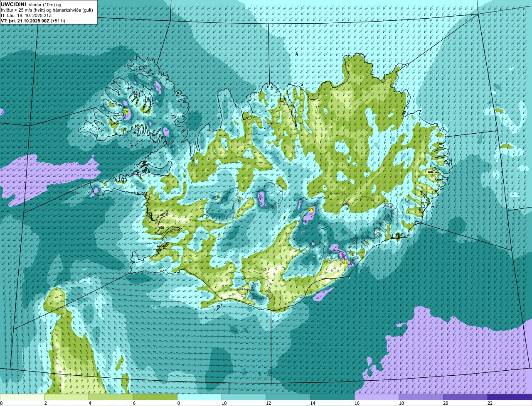This screenshot has height=406, width=532.
Task: Click the 20–22 m/s violet legend swatch
Action: coord(465,397)
